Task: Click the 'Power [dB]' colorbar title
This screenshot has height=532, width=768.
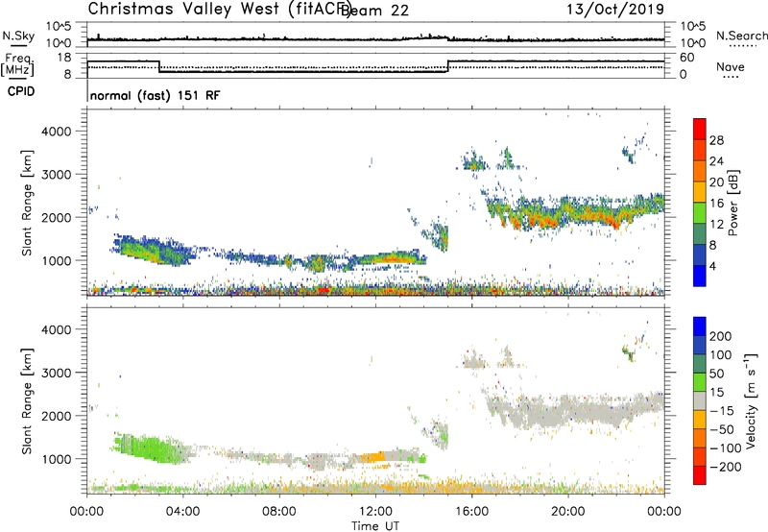Action: coord(733,203)
